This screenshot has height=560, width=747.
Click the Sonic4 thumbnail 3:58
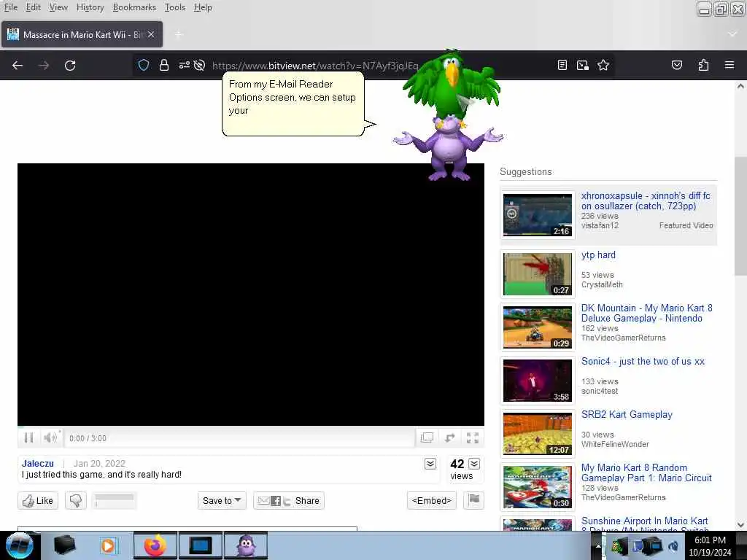point(538,380)
